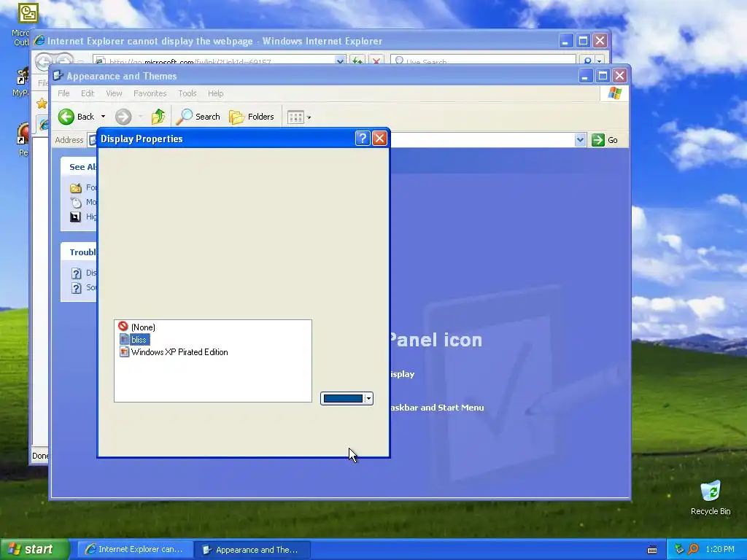747x560 pixels.
Task: Open the Views toolbar dropdown
Action: click(x=299, y=117)
